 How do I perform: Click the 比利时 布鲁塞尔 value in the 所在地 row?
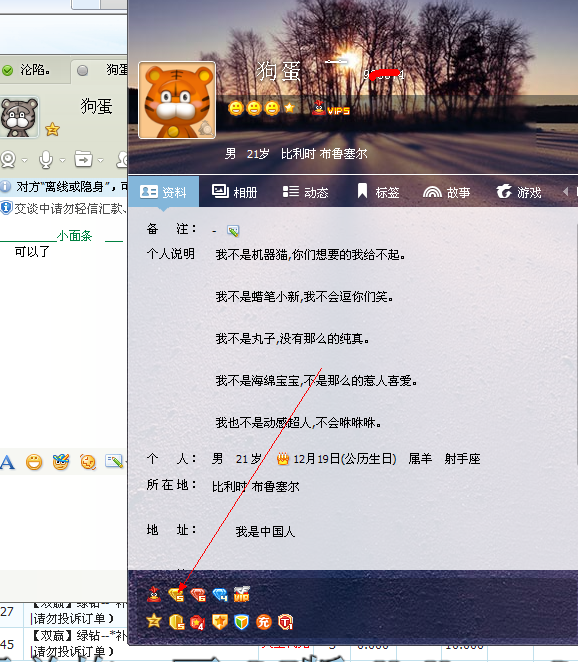click(256, 487)
